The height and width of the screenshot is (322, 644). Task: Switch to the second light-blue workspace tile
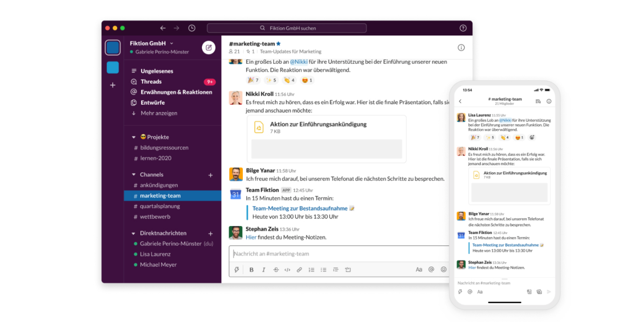click(x=113, y=67)
